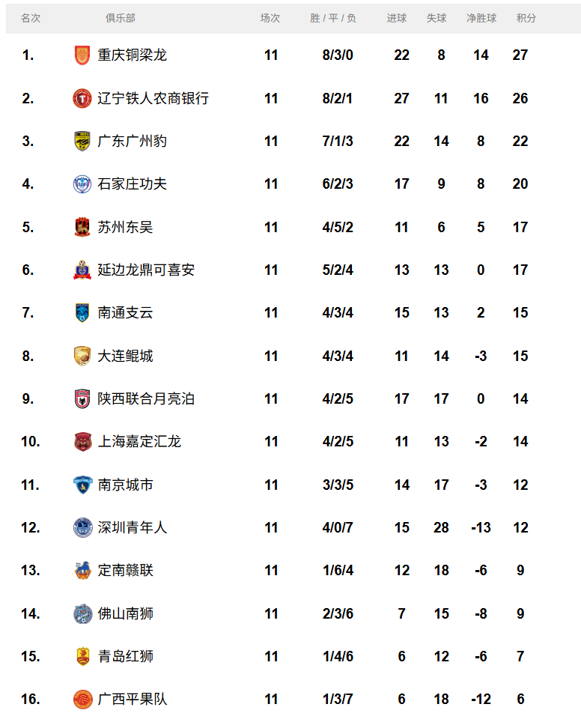Screen dimensions: 581x728
Task: Click the 重庆铜梁龙 club logo
Action: [x=82, y=55]
